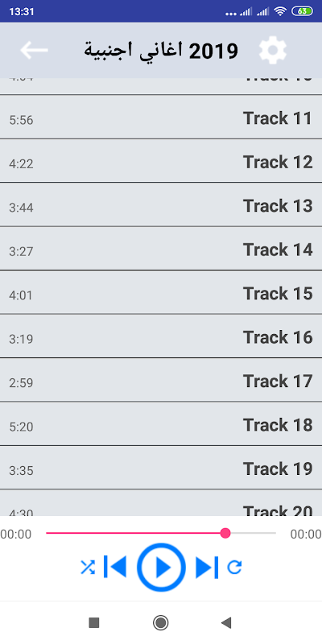The width and height of the screenshot is (322, 644).
Task: Open Track 16 entry
Action: coord(161,336)
